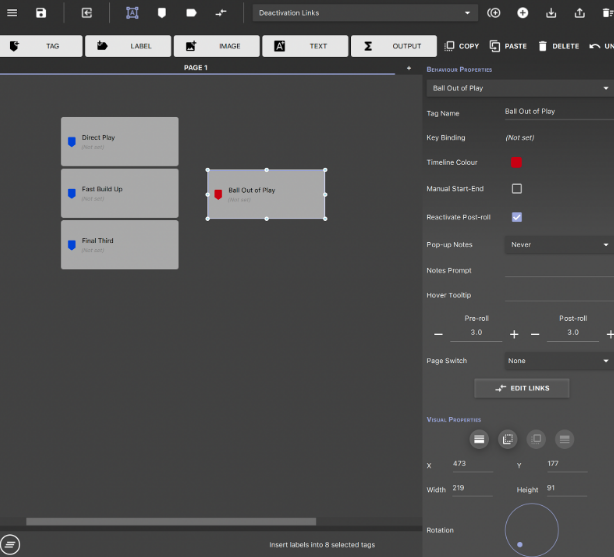The width and height of the screenshot is (614, 557).
Task: Open the hamburger main menu
Action: coord(12,13)
